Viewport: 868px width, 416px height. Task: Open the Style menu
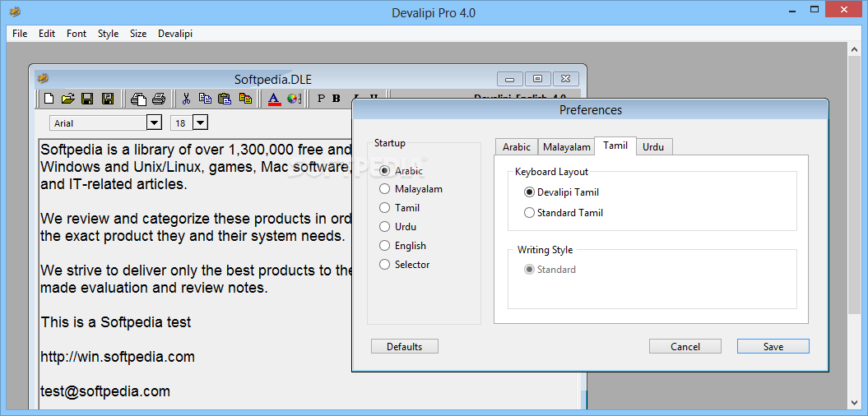tap(108, 33)
